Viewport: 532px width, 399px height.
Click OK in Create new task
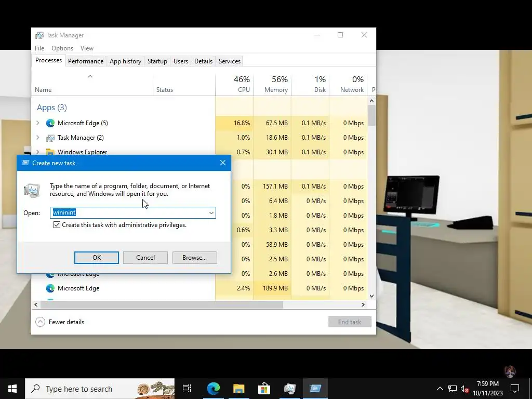coord(97,258)
